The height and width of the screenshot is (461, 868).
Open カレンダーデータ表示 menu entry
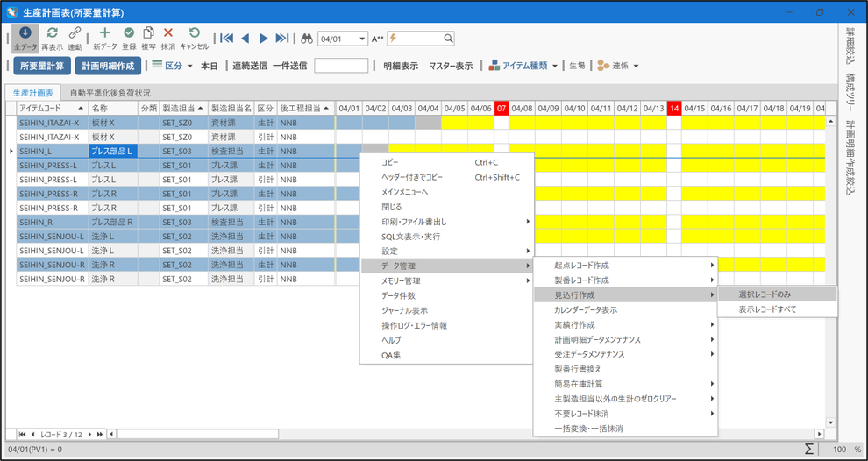[625, 310]
